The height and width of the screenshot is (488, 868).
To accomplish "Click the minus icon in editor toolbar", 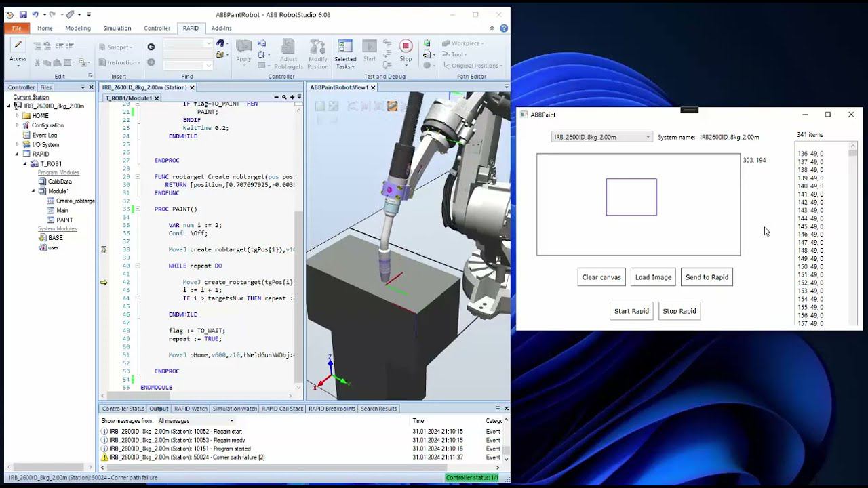I will 276,98.
